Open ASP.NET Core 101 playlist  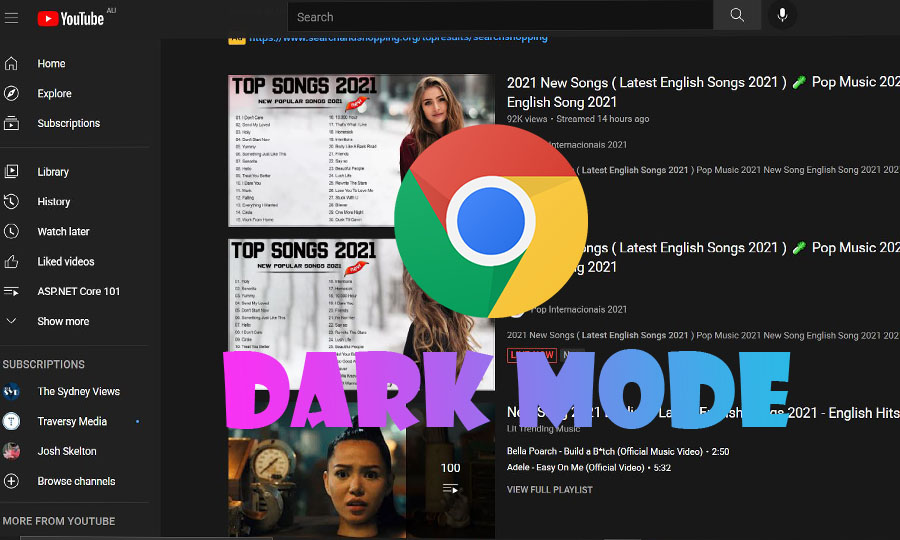(x=78, y=291)
